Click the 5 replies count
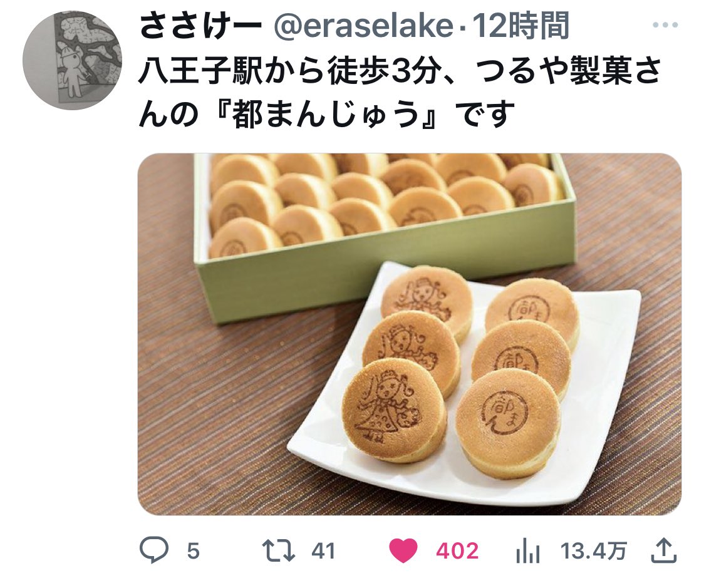Image resolution: width=704 pixels, height=588 pixels. (193, 551)
